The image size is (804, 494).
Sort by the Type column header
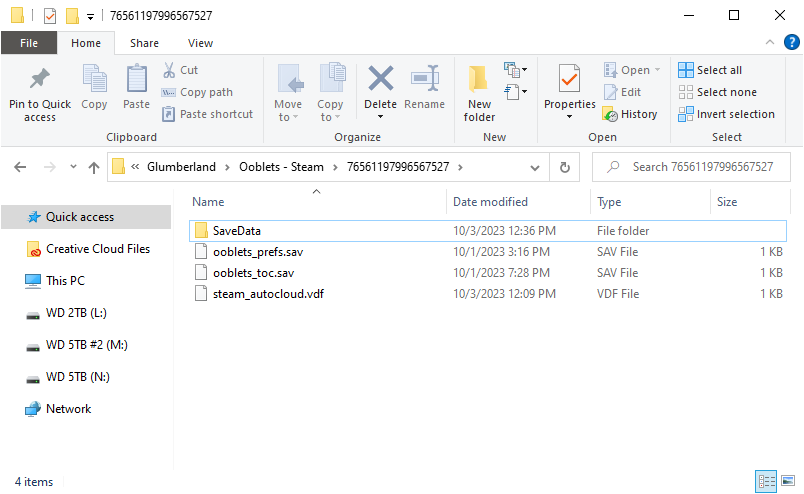point(609,202)
